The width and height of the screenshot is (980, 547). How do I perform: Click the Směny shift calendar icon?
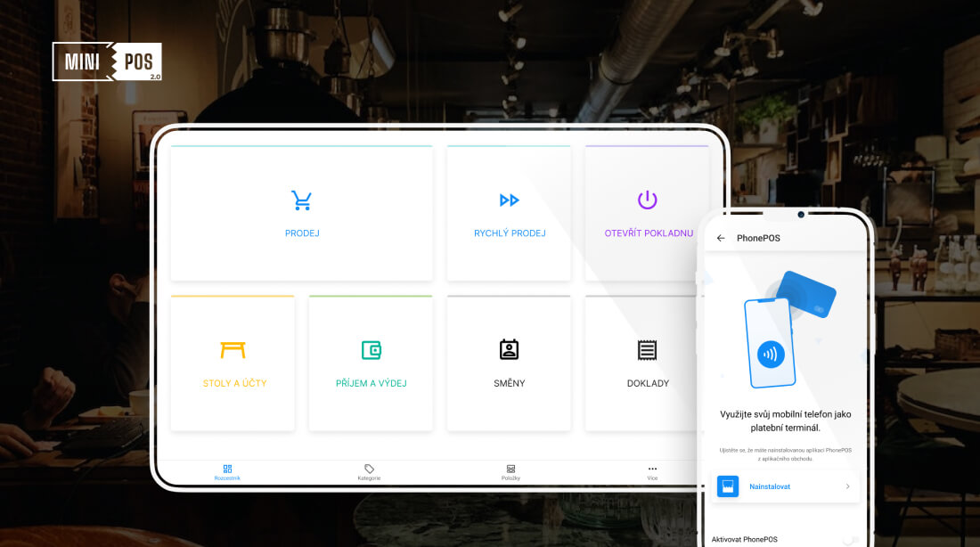[x=509, y=350]
